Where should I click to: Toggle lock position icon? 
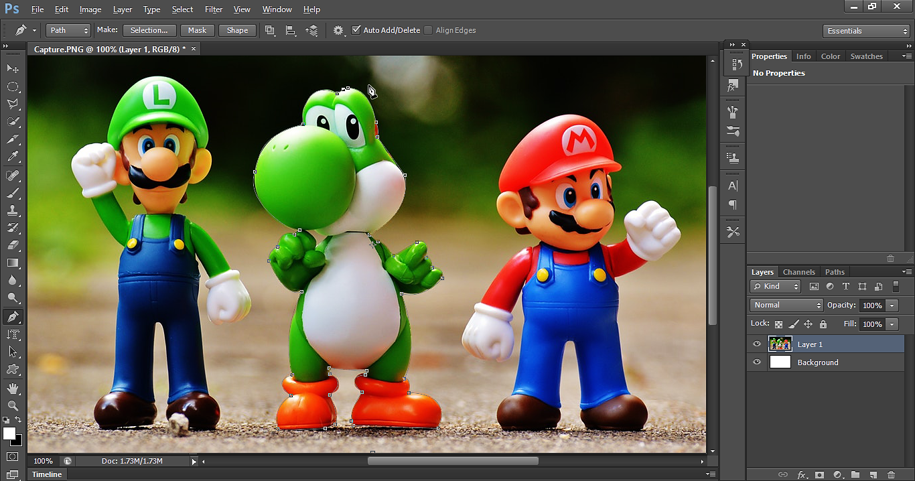pyautogui.click(x=808, y=324)
